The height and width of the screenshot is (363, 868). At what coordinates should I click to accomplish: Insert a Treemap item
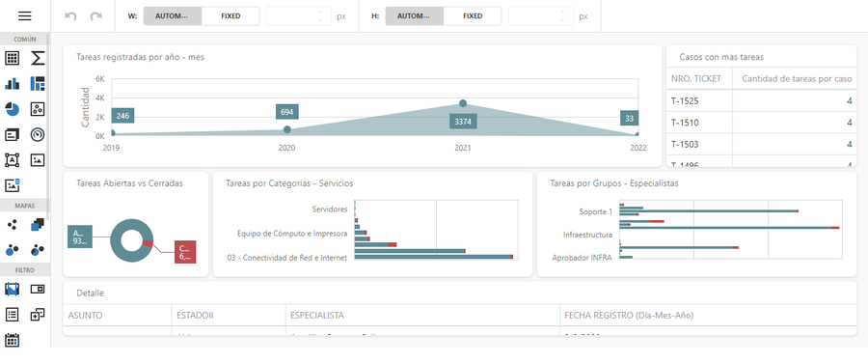pyautogui.click(x=38, y=84)
